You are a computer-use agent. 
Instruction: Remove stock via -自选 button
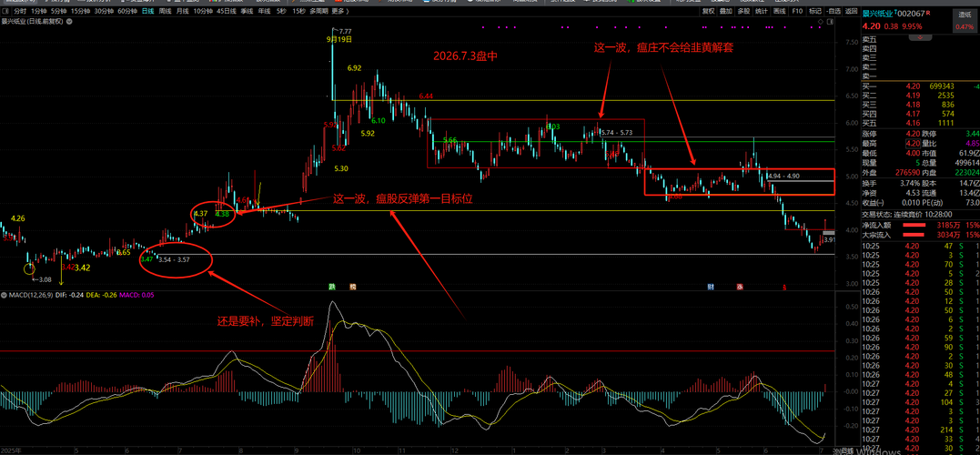tap(834, 11)
